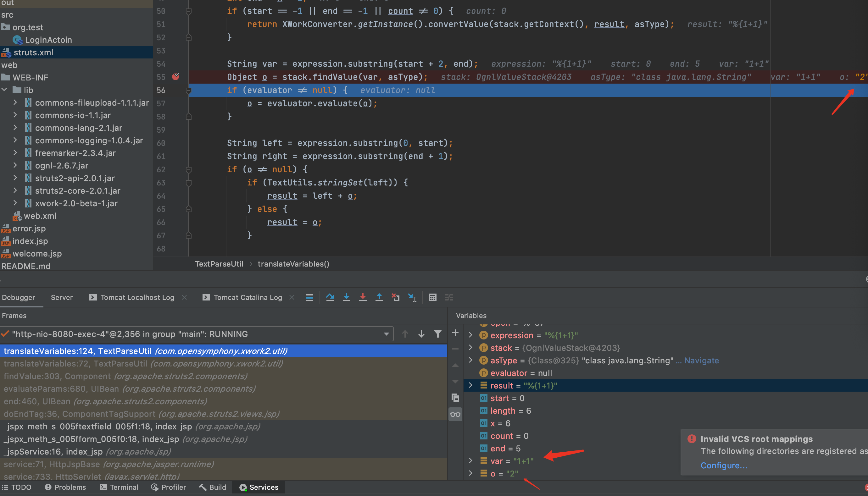Close Tomcat Localhost Log tab
The height and width of the screenshot is (496, 868).
184,297
